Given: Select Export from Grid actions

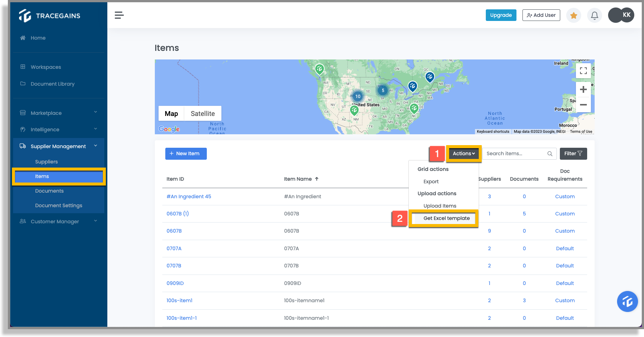Looking at the screenshot, I should pos(431,181).
